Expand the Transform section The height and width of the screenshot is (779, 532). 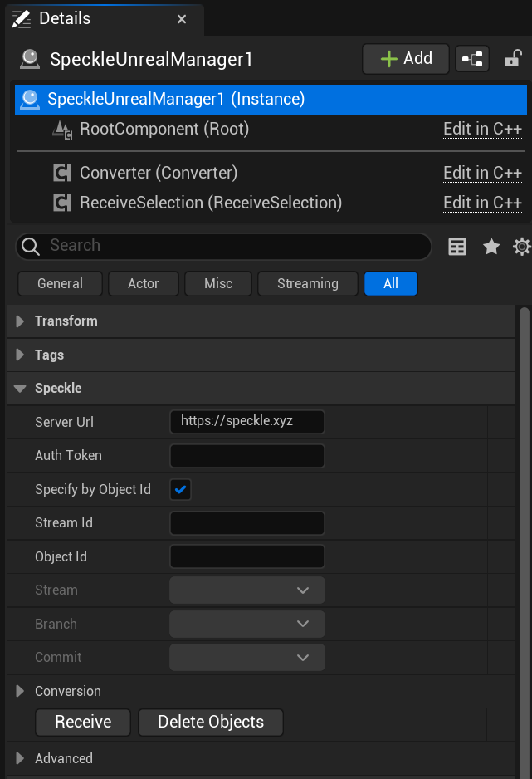pos(20,321)
